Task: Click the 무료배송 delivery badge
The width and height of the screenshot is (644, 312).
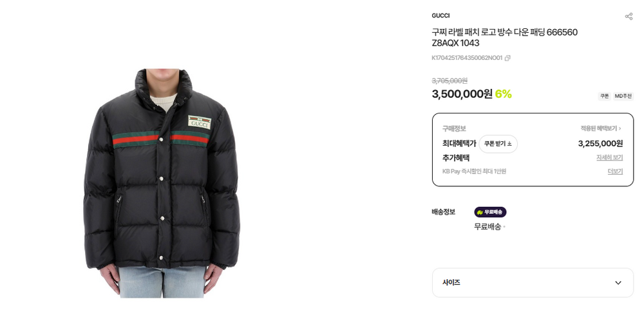Action: click(490, 212)
